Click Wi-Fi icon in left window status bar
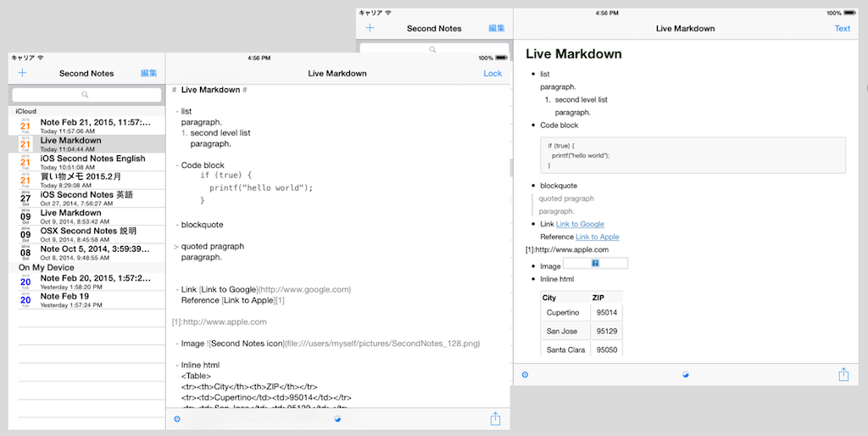The height and width of the screenshot is (436, 868). click(x=41, y=58)
